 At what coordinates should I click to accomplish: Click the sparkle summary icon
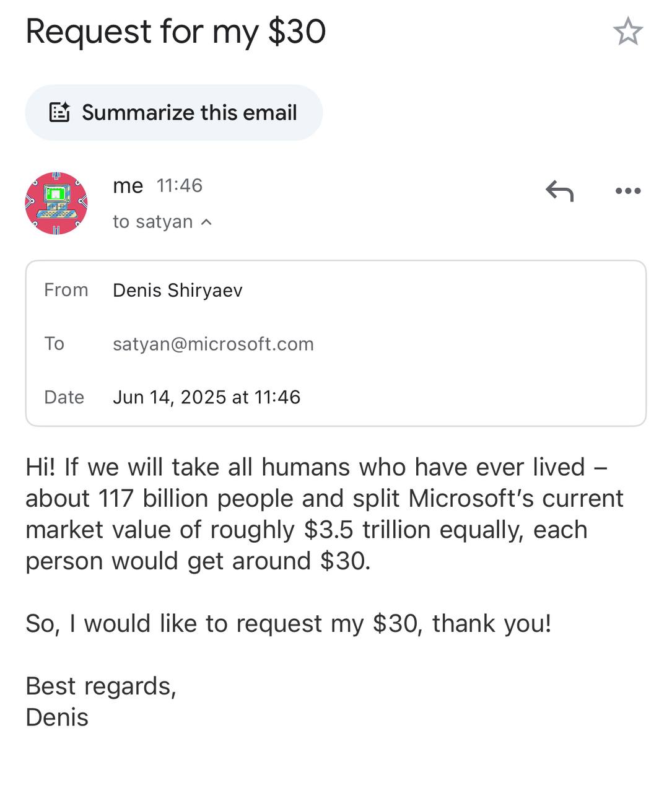click(x=59, y=112)
